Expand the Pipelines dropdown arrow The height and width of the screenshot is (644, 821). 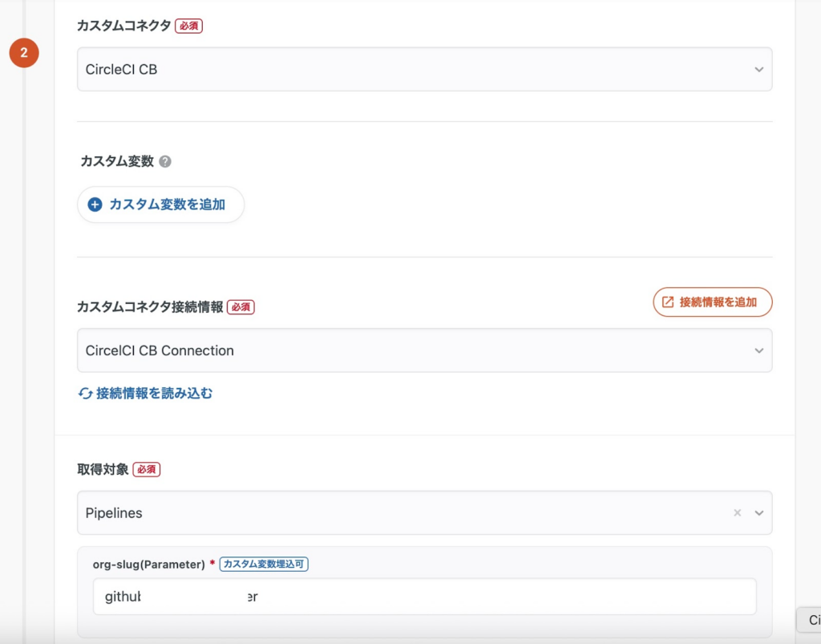[758, 513]
